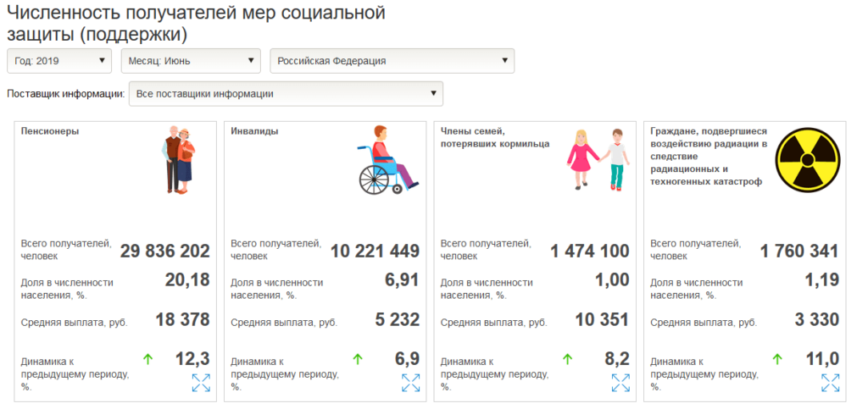868x409 pixels.
Task: Open the Российская Федерация region dropdown
Action: tap(392, 61)
